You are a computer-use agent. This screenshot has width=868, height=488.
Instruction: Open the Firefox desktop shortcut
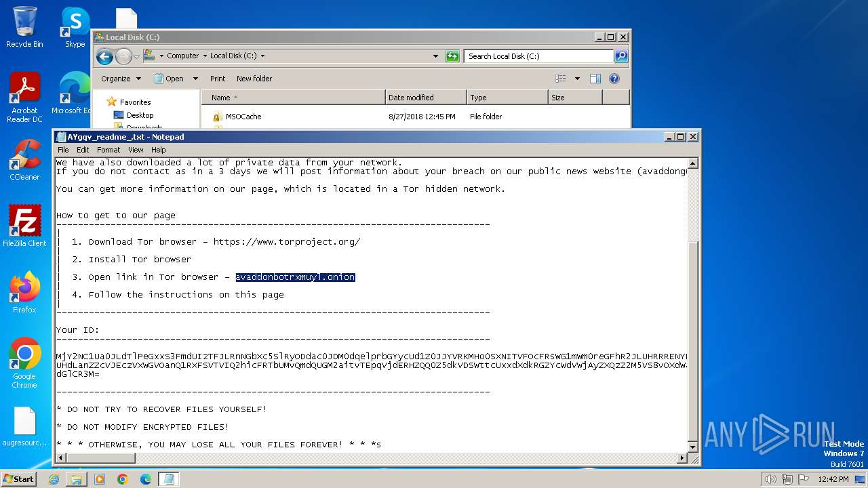point(24,292)
